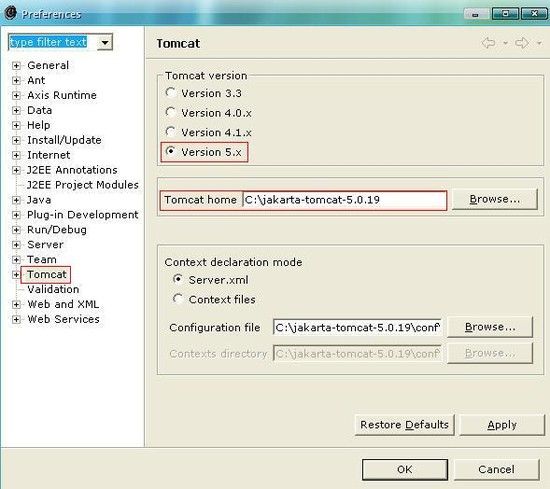Open J2EE Project Modules page
The height and width of the screenshot is (489, 550).
[83, 185]
